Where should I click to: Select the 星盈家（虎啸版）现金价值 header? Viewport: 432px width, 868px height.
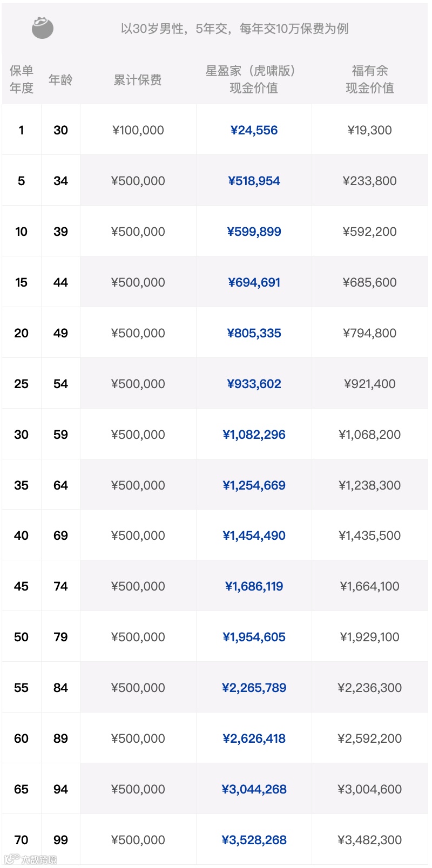254,79
